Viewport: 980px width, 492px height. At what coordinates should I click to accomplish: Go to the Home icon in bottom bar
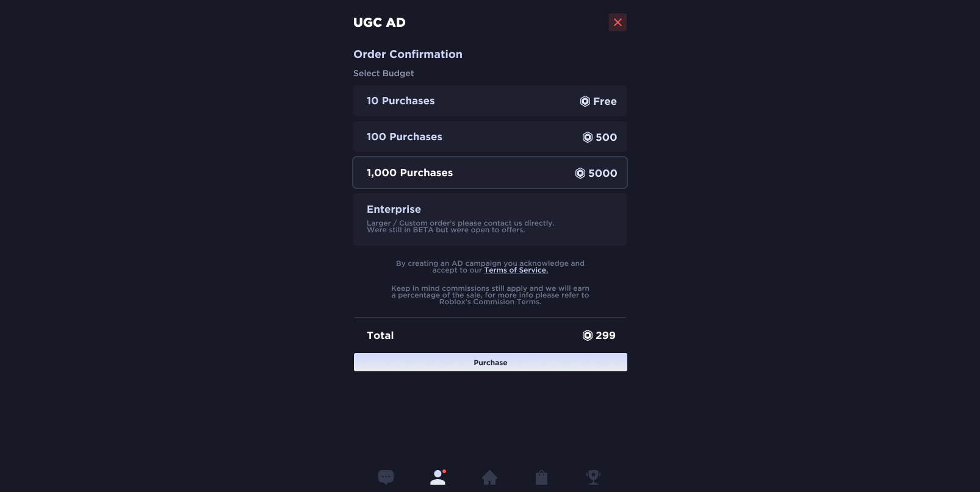coord(489,477)
